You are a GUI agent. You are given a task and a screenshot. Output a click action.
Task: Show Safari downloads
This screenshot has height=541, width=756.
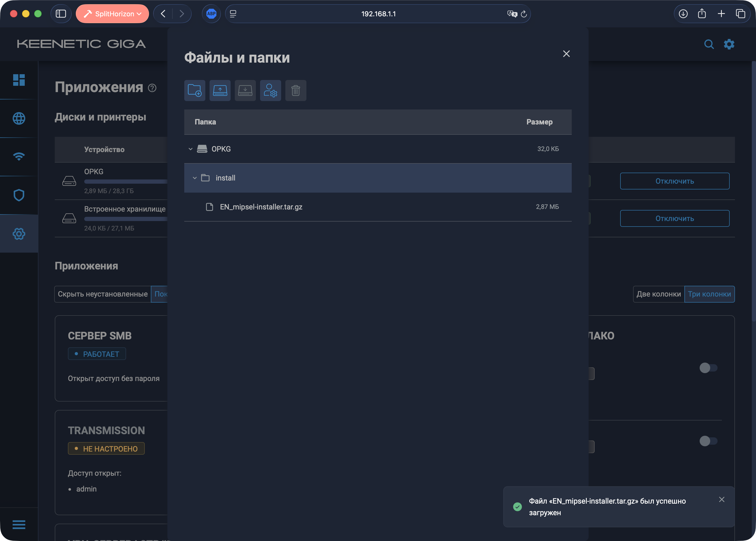click(683, 14)
